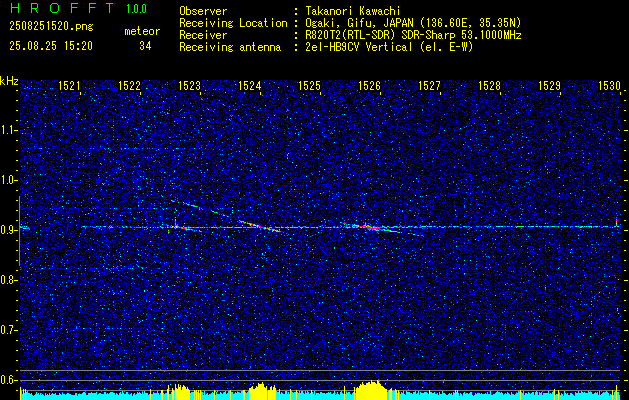Click the version number 1.0.0

136,9
